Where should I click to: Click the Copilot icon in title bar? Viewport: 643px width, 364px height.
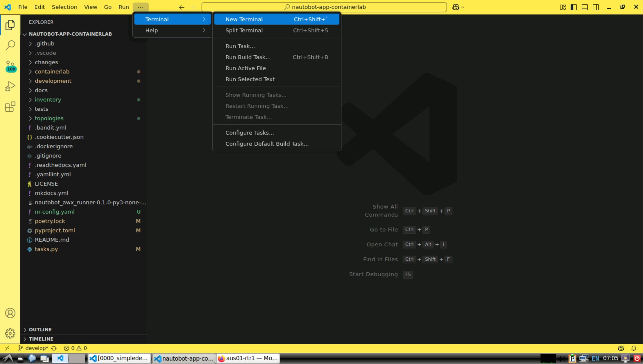point(455,7)
